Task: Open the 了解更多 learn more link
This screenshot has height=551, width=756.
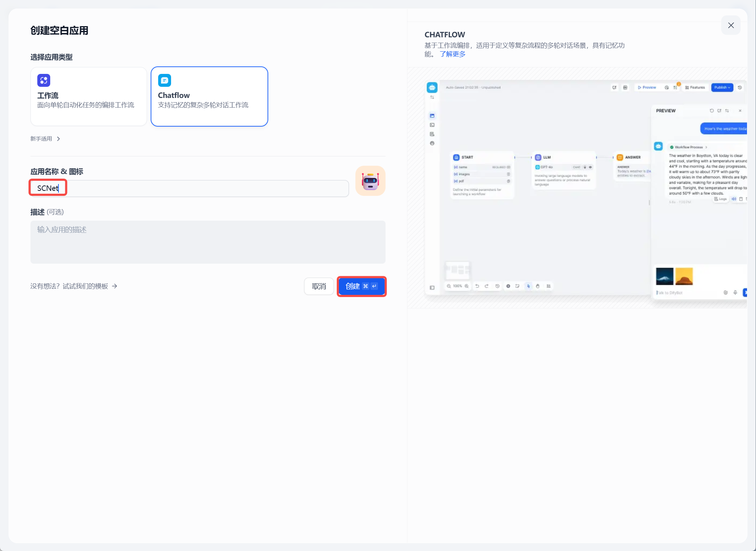Action: tap(453, 54)
